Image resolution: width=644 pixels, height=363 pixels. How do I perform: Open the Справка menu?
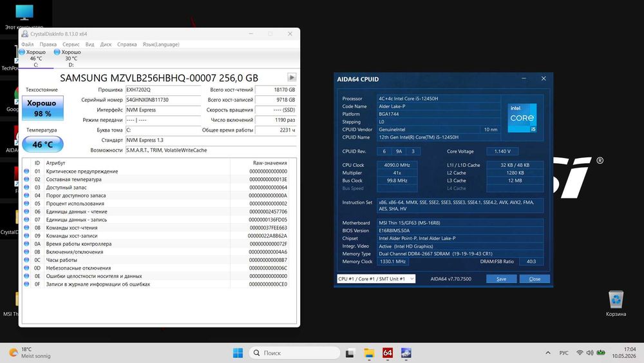[127, 44]
